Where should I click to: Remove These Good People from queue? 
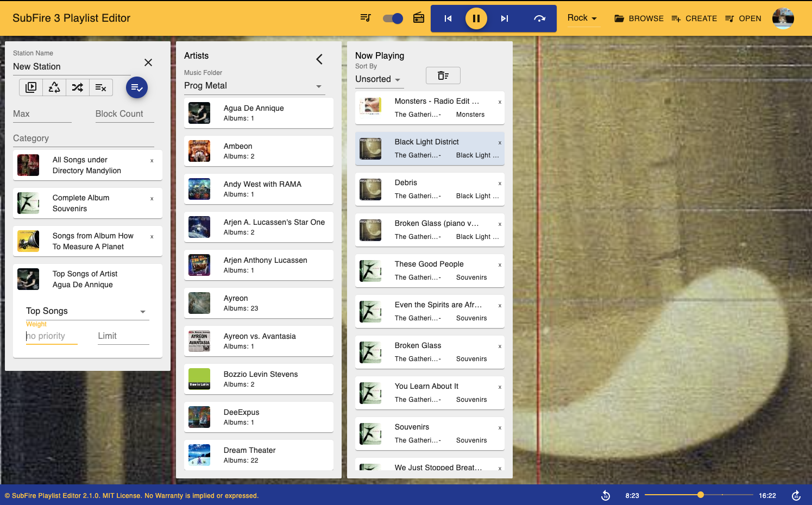[x=500, y=265]
